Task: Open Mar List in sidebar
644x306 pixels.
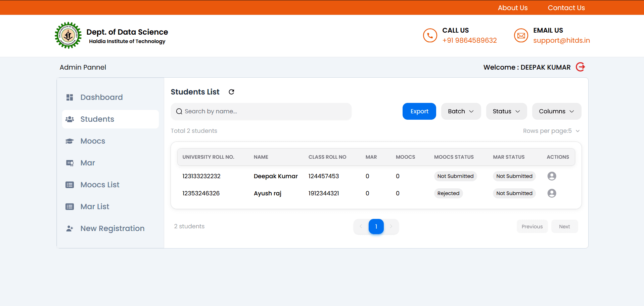Action: [110, 206]
